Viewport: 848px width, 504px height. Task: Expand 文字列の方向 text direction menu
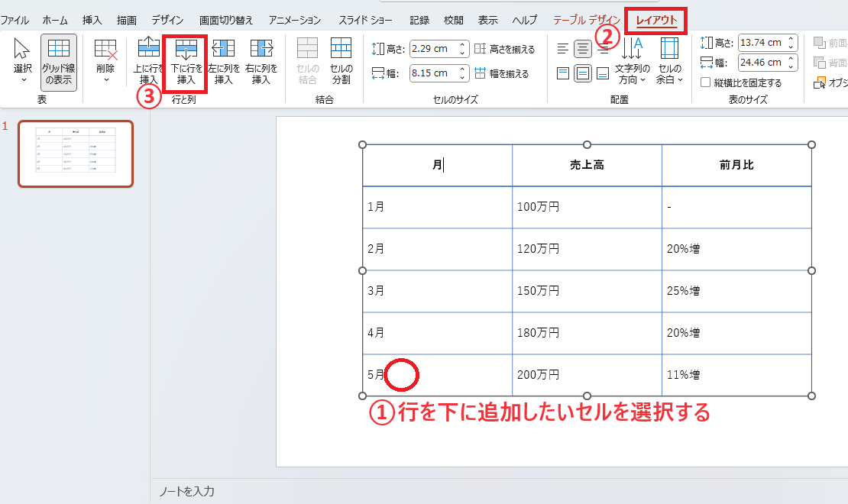[632, 61]
